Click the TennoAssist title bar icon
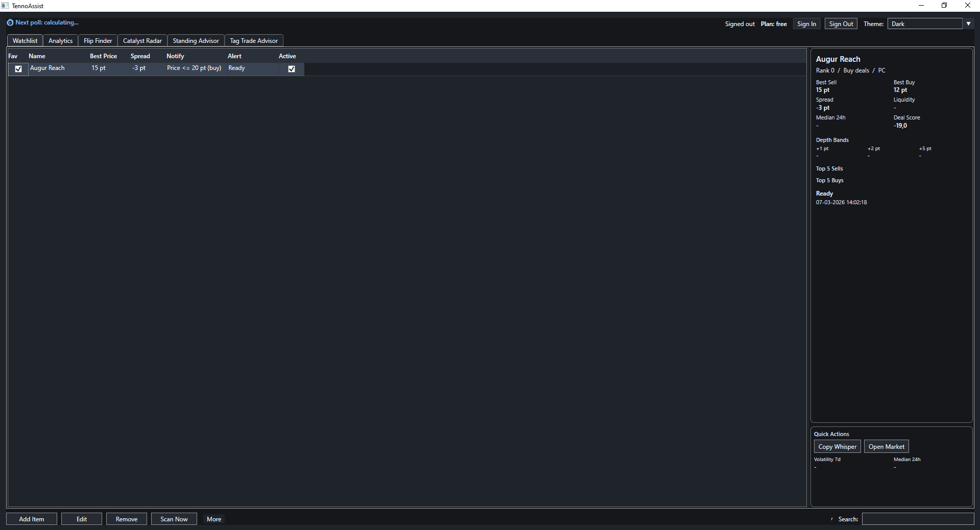 pyautogui.click(x=5, y=6)
